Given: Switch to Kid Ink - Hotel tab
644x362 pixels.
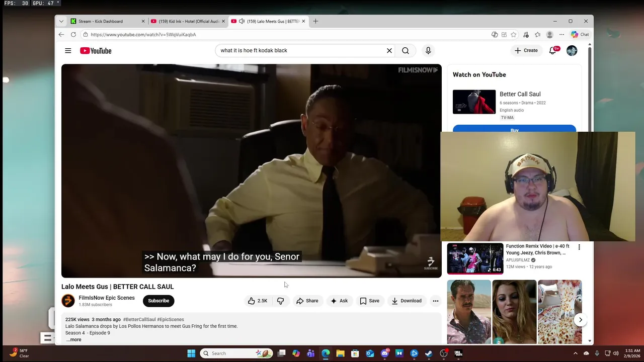Looking at the screenshot, I should tap(189, 21).
